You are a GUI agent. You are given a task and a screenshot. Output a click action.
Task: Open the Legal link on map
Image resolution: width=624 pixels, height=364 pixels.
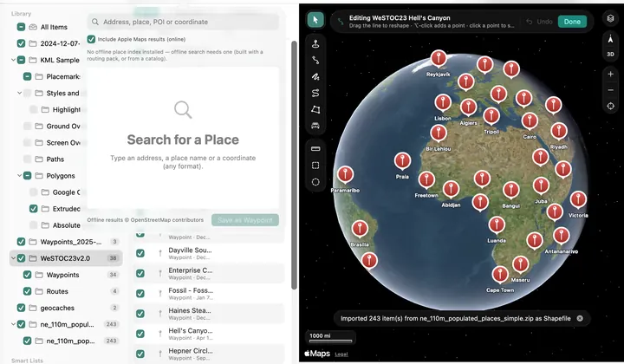coord(341,354)
